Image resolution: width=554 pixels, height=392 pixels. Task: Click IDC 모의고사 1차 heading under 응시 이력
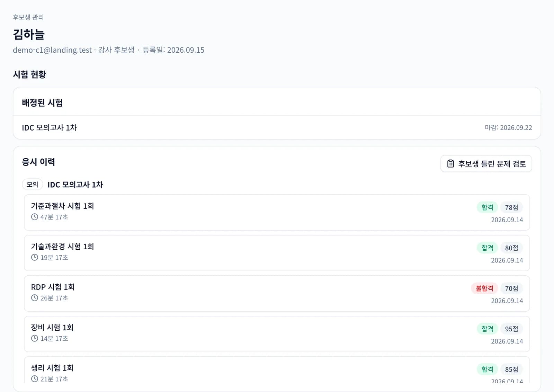click(75, 185)
